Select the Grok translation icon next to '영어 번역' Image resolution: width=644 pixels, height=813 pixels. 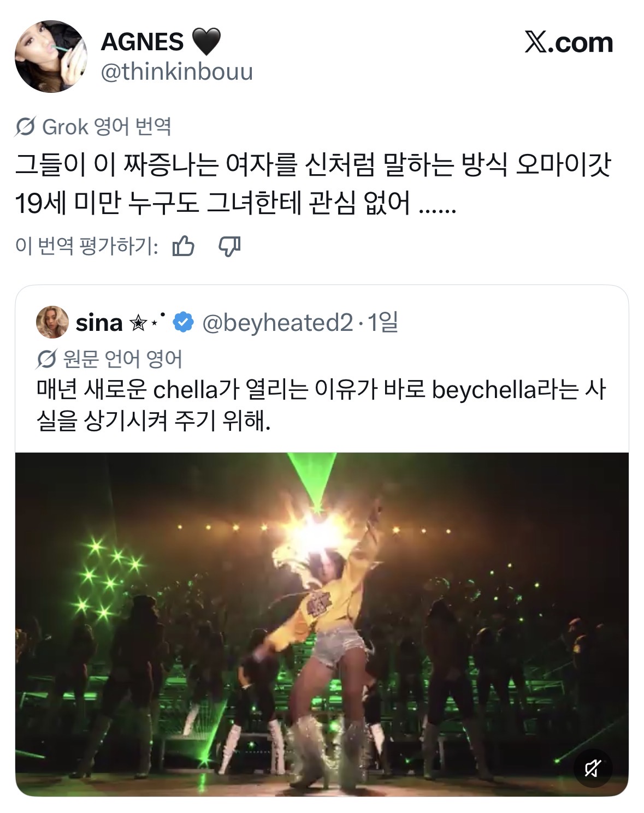[x=26, y=127]
